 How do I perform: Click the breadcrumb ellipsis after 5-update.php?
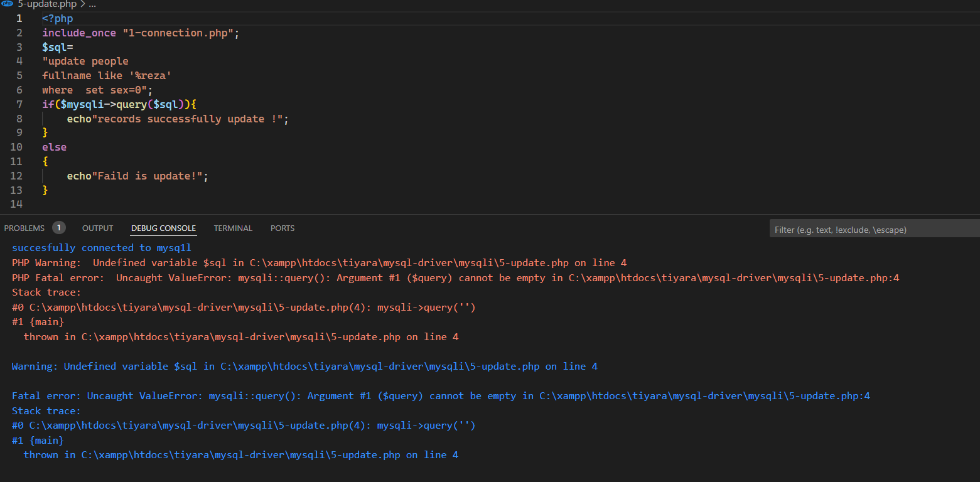click(x=92, y=4)
